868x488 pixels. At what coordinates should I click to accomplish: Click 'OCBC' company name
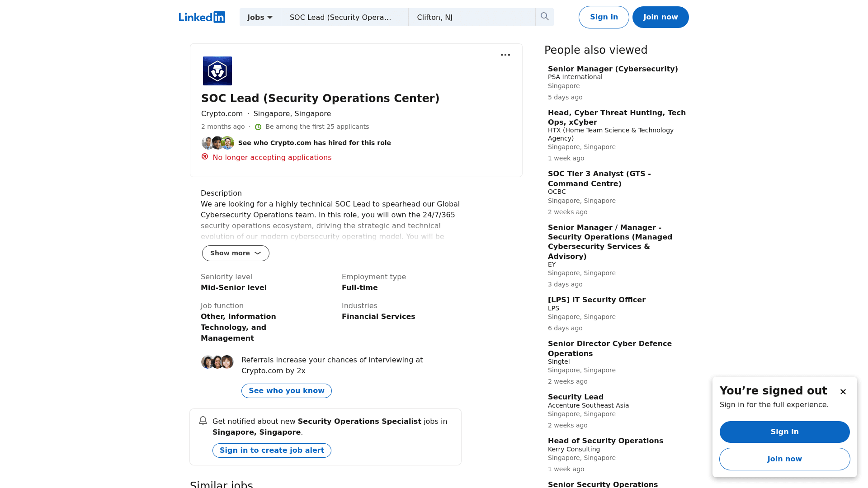(557, 192)
